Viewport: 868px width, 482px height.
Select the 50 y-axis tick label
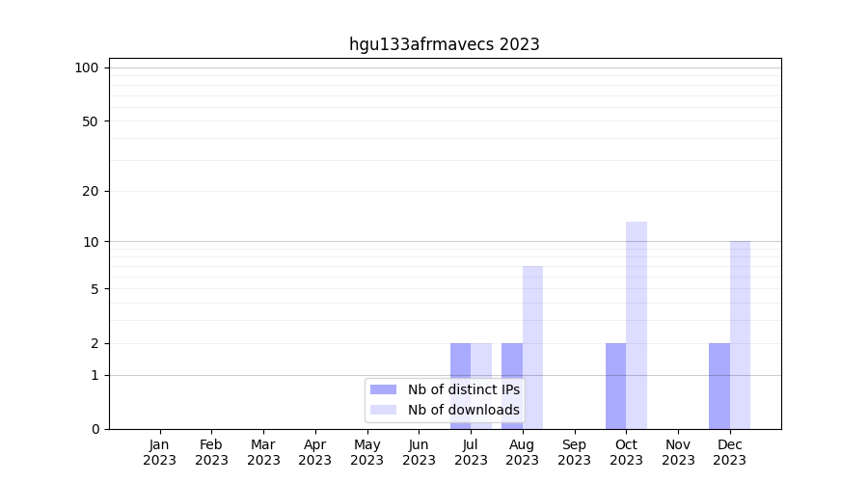[90, 121]
